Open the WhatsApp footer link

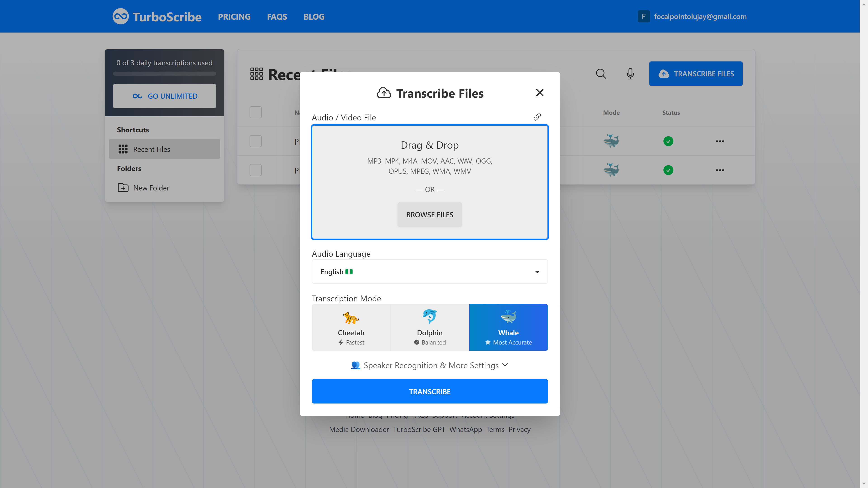click(465, 429)
